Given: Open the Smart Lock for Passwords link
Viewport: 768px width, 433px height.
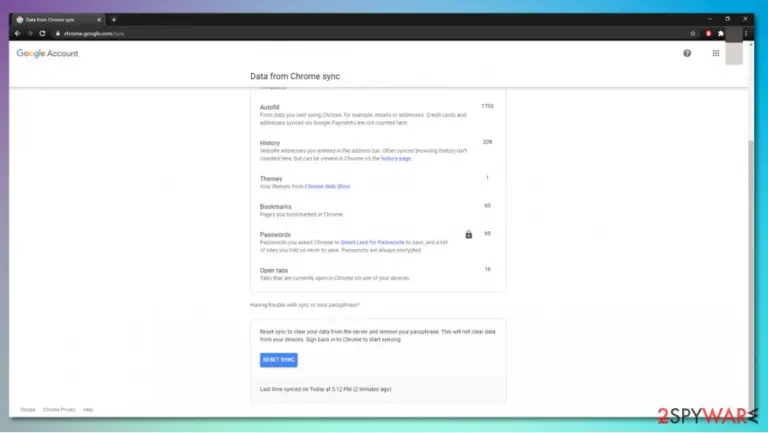Looking at the screenshot, I should [372, 242].
